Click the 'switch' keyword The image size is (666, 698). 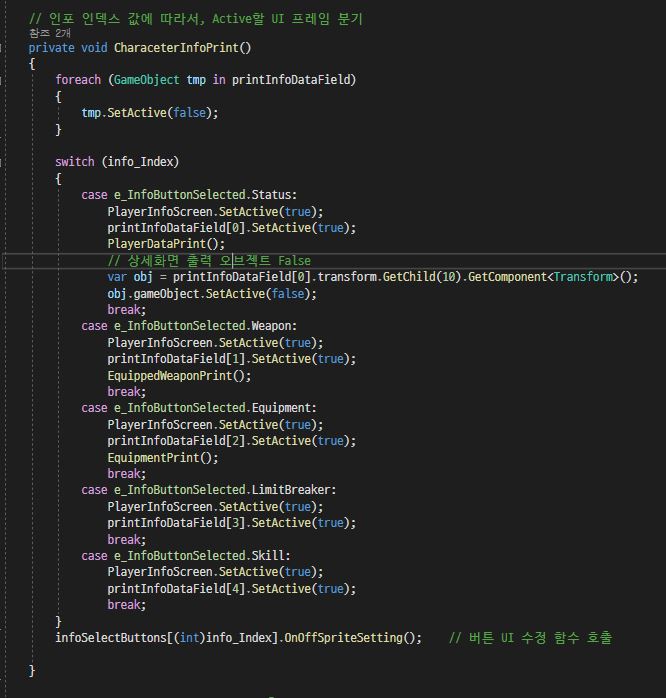click(74, 162)
